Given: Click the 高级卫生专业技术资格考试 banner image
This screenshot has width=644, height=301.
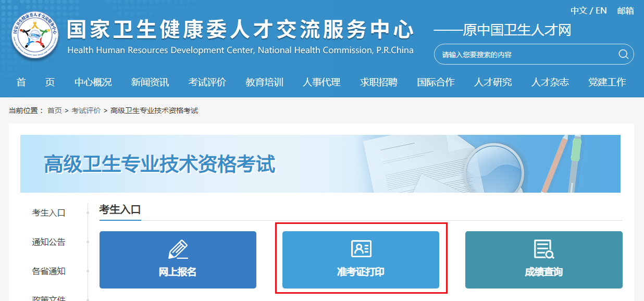Looking at the screenshot, I should (320, 164).
